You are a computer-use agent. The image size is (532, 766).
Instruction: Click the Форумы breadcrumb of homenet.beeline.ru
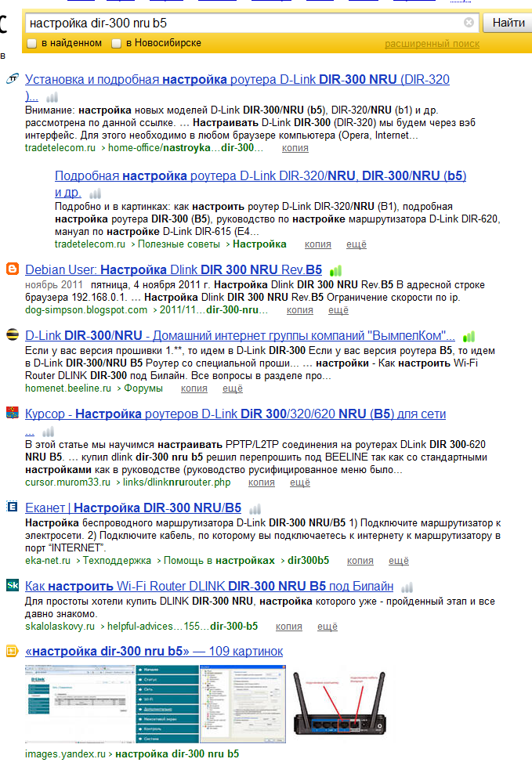click(x=143, y=388)
